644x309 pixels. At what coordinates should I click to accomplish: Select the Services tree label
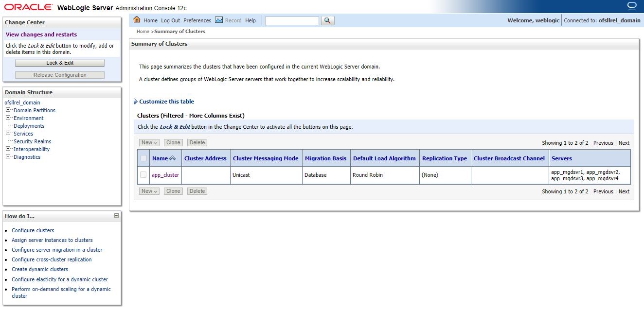coord(23,134)
